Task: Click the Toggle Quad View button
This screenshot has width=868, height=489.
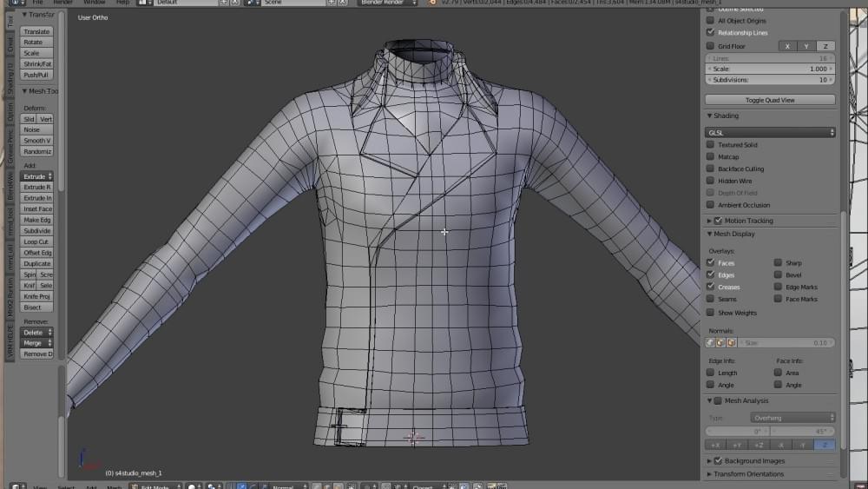Action: [770, 100]
